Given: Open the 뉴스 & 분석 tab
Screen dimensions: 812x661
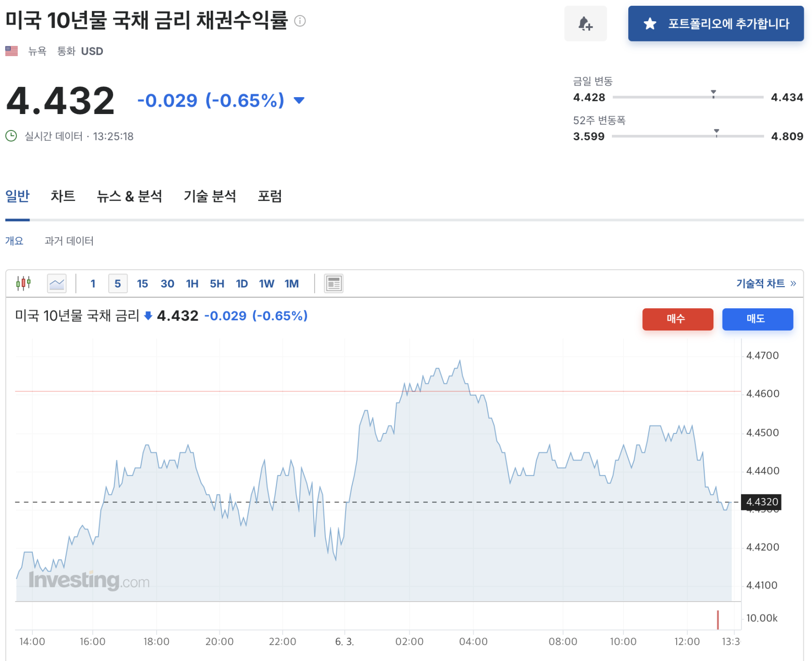Looking at the screenshot, I should pyautogui.click(x=130, y=196).
